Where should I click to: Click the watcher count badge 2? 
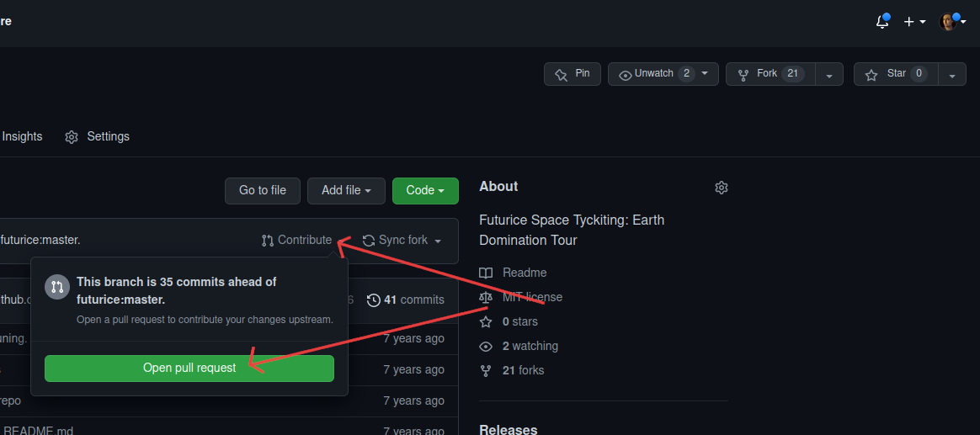click(686, 74)
